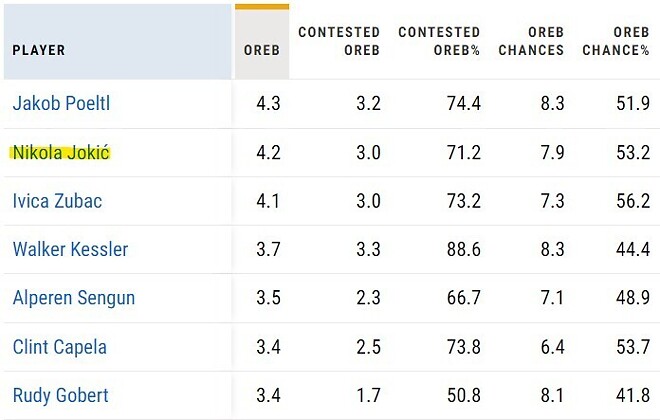Sort table by the OREB column
Viewport: 660px width, 420px height.
point(262,50)
